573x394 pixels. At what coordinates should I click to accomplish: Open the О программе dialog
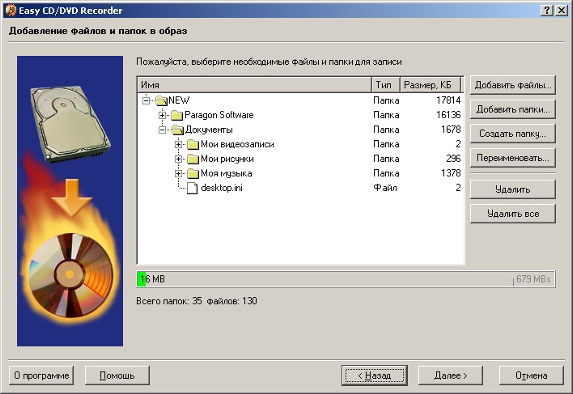click(41, 375)
